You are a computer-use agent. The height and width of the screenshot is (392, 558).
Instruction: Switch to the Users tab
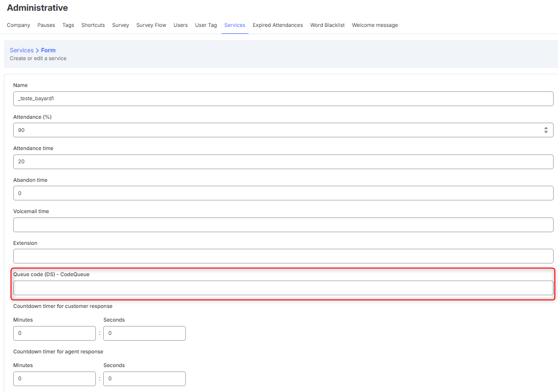(181, 25)
